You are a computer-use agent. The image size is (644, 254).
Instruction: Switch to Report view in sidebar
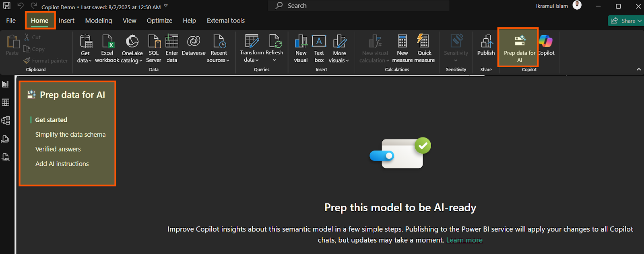click(x=6, y=84)
